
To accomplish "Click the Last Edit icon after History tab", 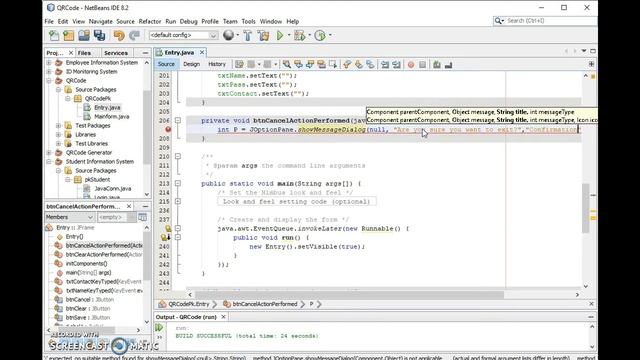I will click(239, 64).
